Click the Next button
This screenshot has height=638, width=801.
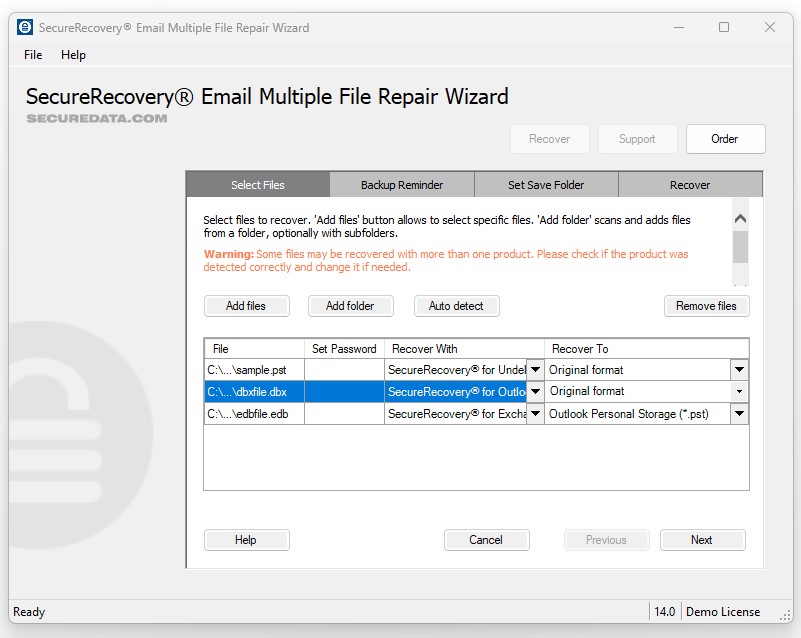pyautogui.click(x=702, y=540)
